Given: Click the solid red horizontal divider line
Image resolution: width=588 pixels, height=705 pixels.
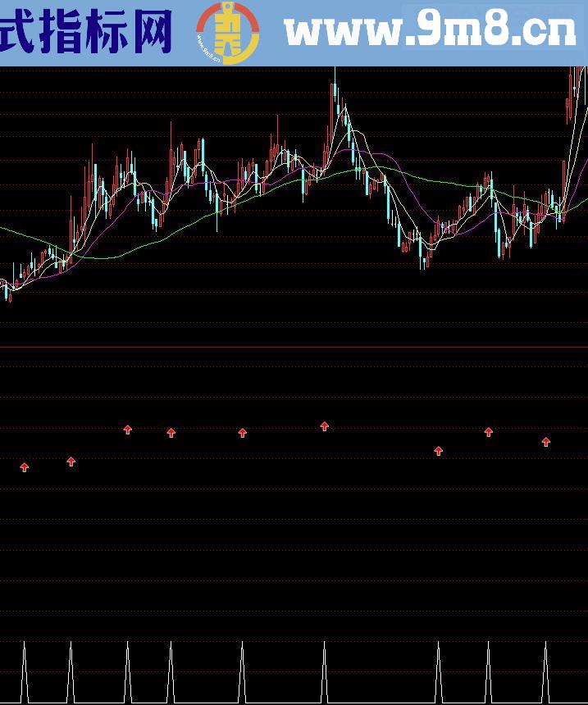Looking at the screenshot, I should pyautogui.click(x=294, y=347).
